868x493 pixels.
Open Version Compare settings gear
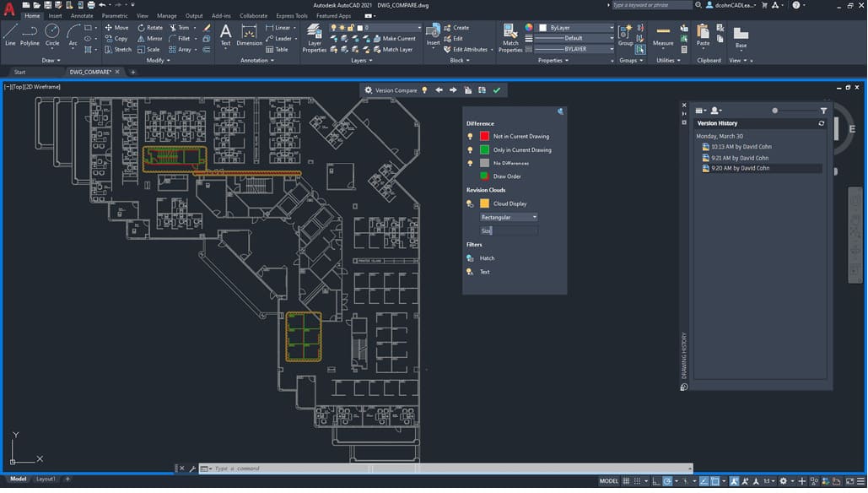[369, 89]
